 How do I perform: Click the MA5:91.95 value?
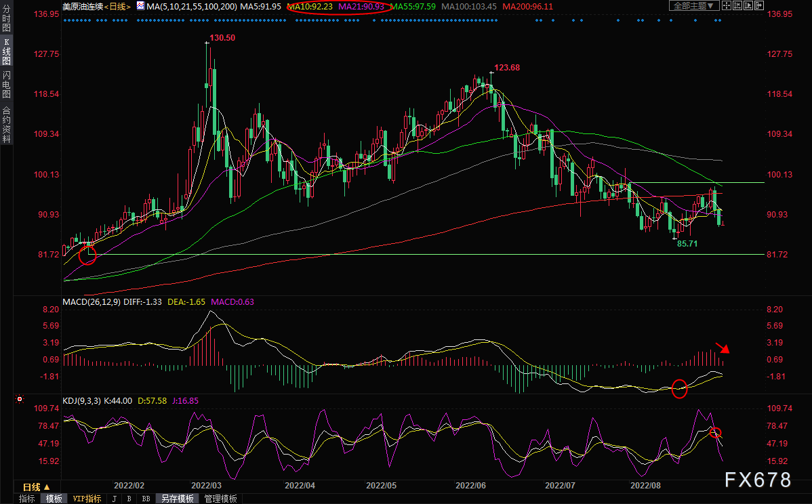pyautogui.click(x=260, y=7)
